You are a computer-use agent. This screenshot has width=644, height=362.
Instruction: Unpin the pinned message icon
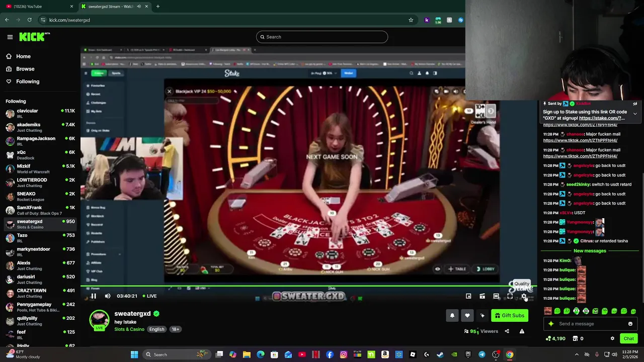click(x=635, y=104)
